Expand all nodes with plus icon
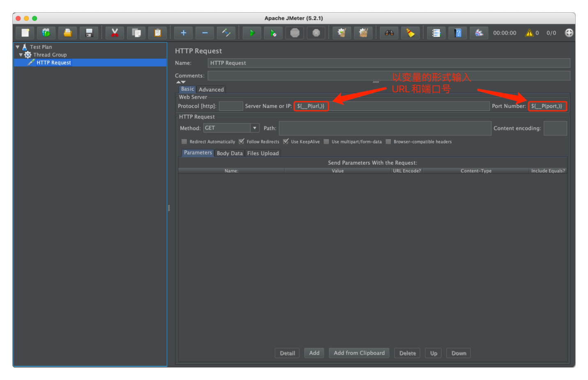Image resolution: width=588 pixels, height=380 pixels. (183, 33)
